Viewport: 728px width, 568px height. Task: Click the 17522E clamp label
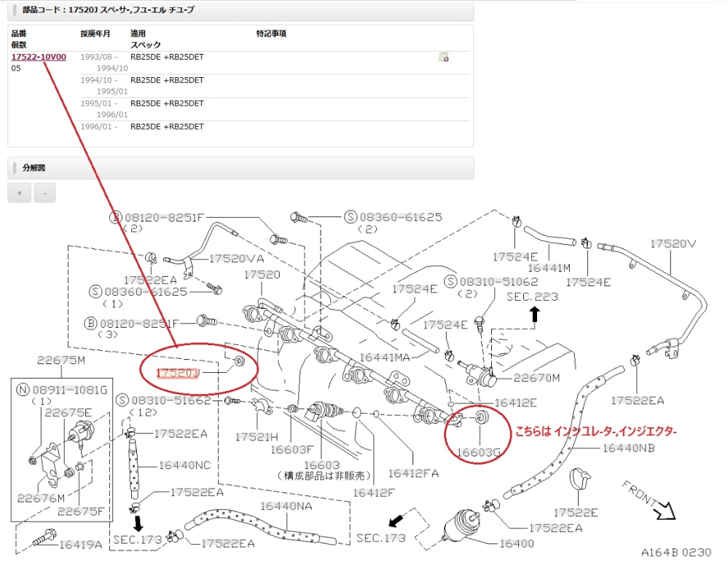coord(576,513)
